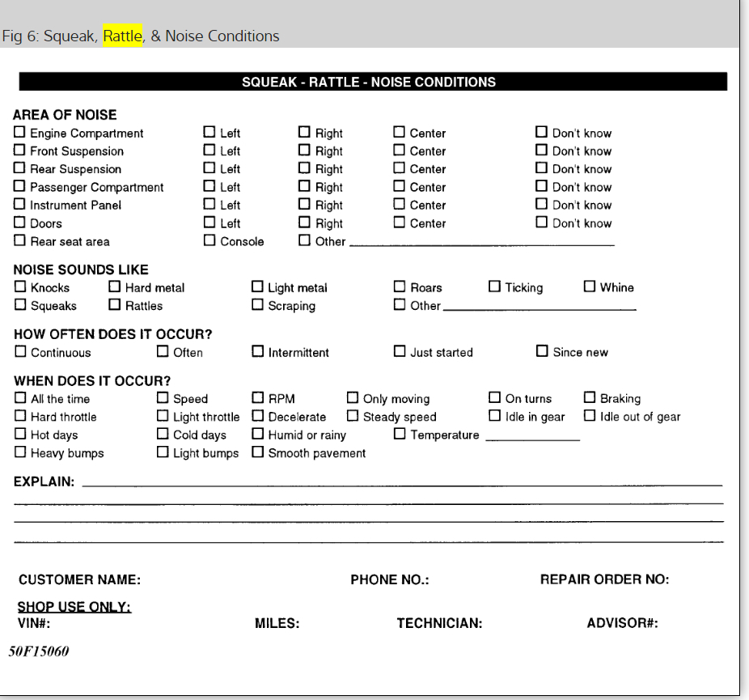The image size is (749, 700).
Task: Tick Scraping checkbox
Action: click(257, 305)
